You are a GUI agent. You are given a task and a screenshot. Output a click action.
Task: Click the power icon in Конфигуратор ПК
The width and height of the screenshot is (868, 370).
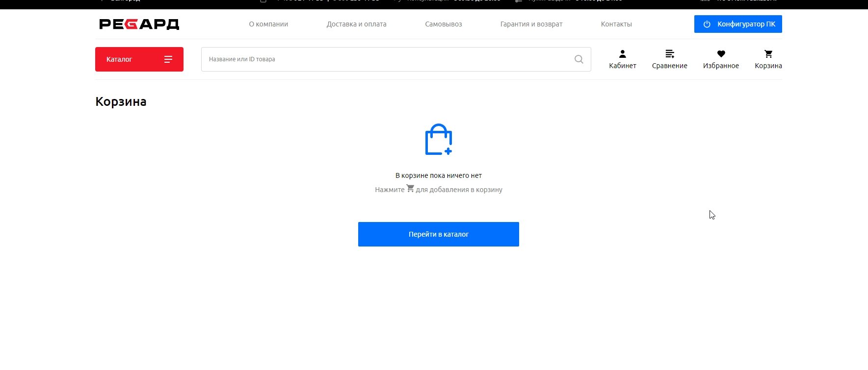tap(707, 24)
